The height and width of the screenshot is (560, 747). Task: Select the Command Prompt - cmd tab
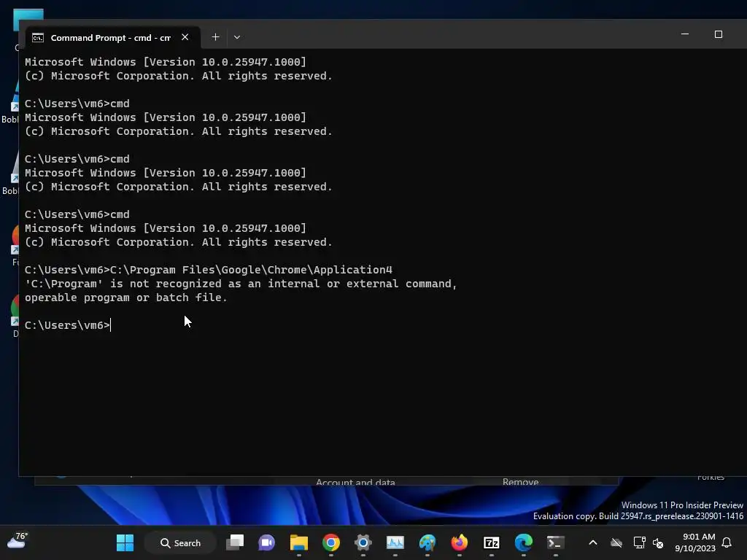point(112,38)
